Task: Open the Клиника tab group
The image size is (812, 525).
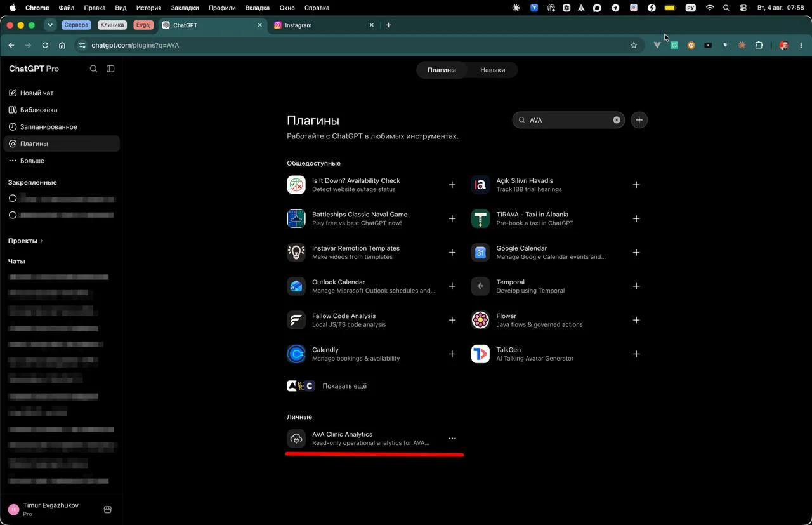Action: click(112, 25)
